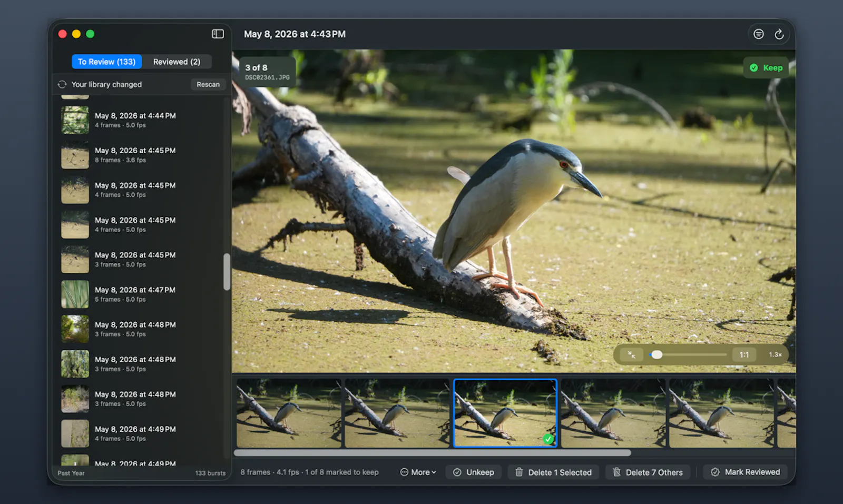Click Delete 7 Others
This screenshot has height=504, width=843.
click(x=649, y=472)
